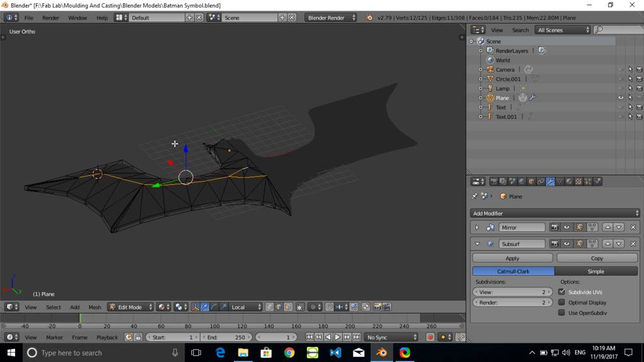The height and width of the screenshot is (362, 644).
Task: Open the Modifiers properties tab (wrench icon)
Action: coord(550,182)
